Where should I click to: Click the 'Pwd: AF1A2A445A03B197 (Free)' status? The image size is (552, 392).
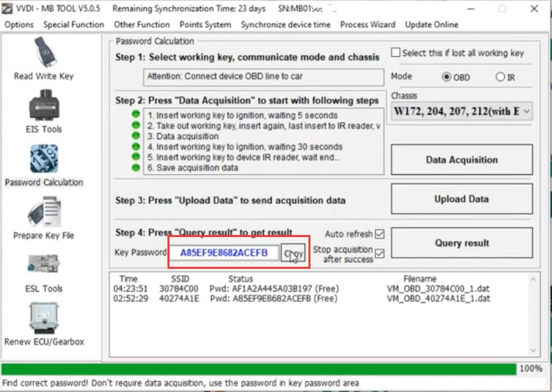coord(274,289)
